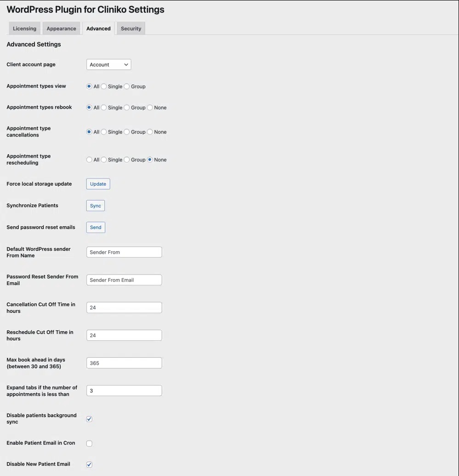459x476 pixels.
Task: Select the Advanced tab
Action: coord(98,28)
